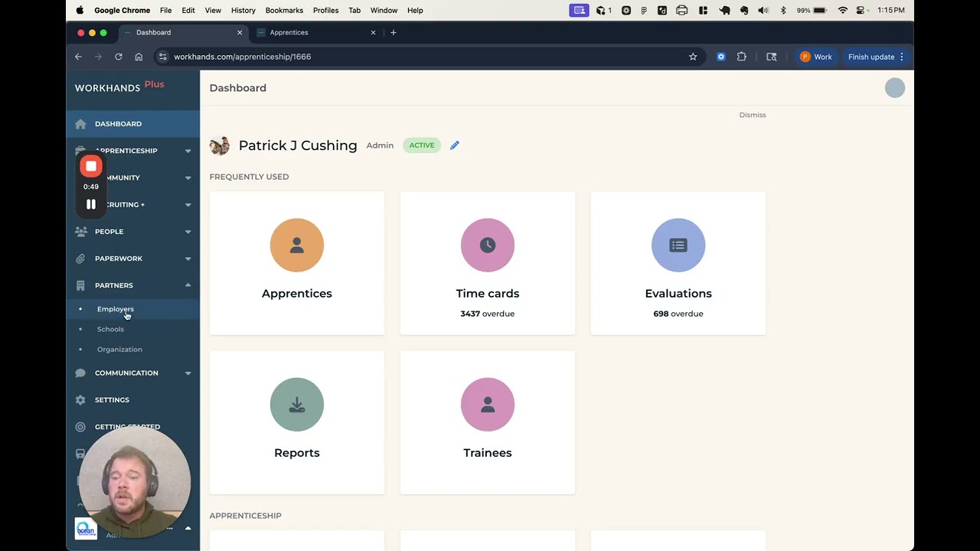980x551 pixels.
Task: Go back to the previous page
Action: 78,57
